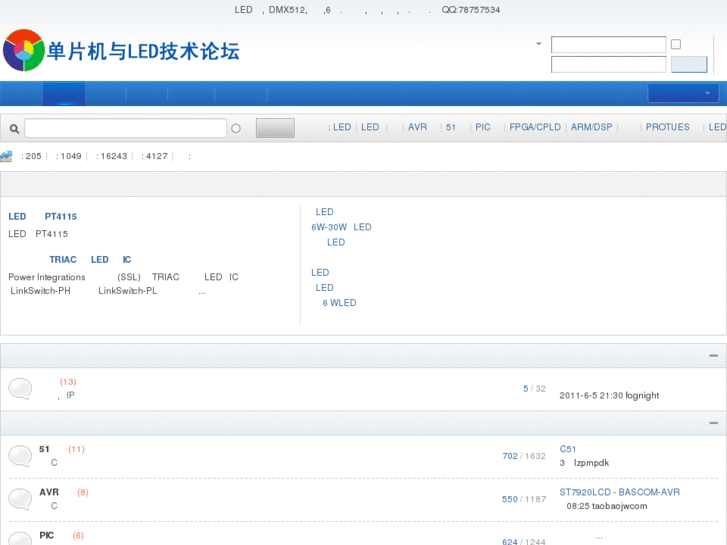
Task: Click the magnifier search icon
Action: coord(14,128)
